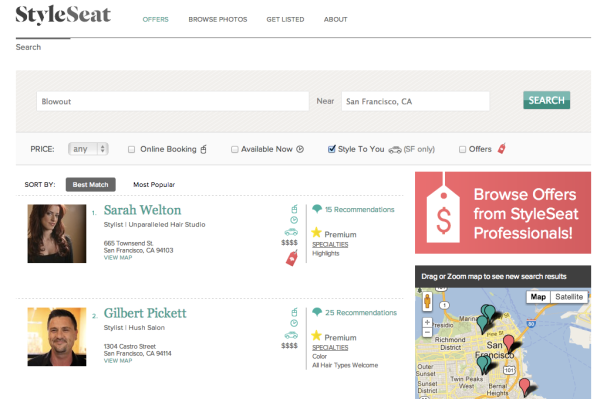Switch the map to Satellite view
The height and width of the screenshot is (399, 607).
click(x=569, y=297)
